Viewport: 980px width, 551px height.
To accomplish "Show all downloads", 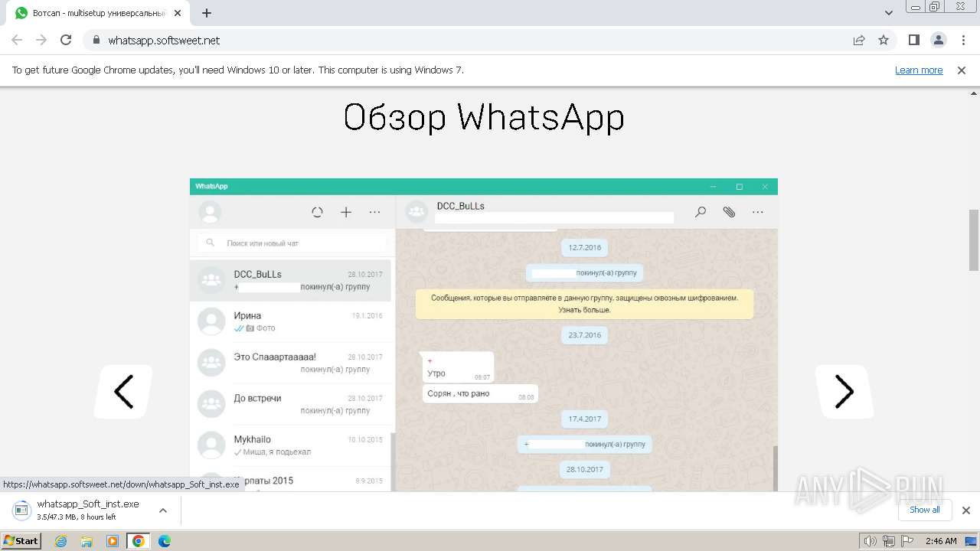I will 924,510.
